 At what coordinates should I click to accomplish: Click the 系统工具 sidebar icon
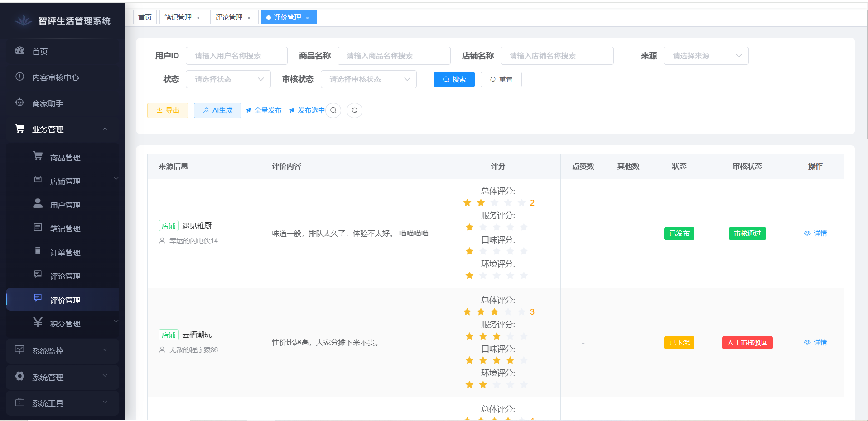tap(19, 403)
